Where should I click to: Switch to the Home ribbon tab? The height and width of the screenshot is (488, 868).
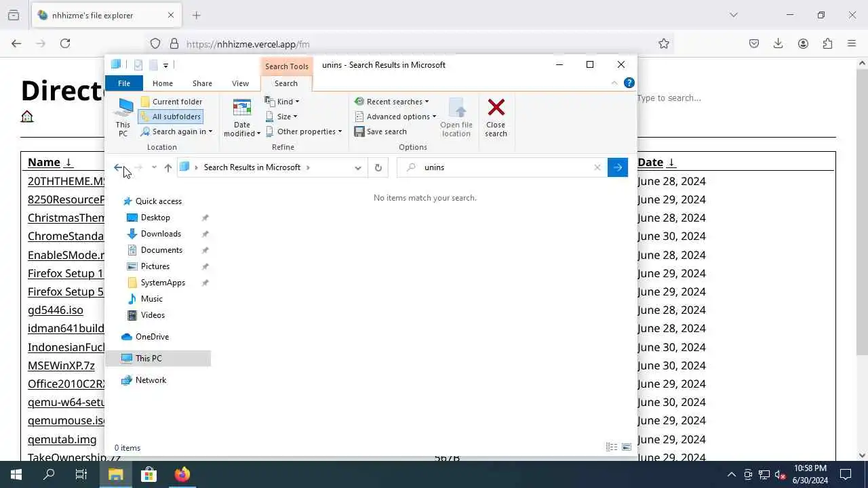163,83
